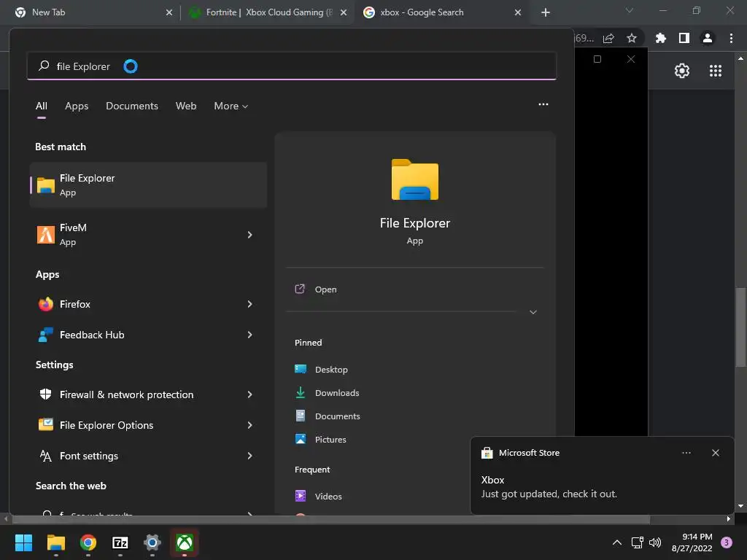Open Google apps grid icon

pyautogui.click(x=716, y=71)
